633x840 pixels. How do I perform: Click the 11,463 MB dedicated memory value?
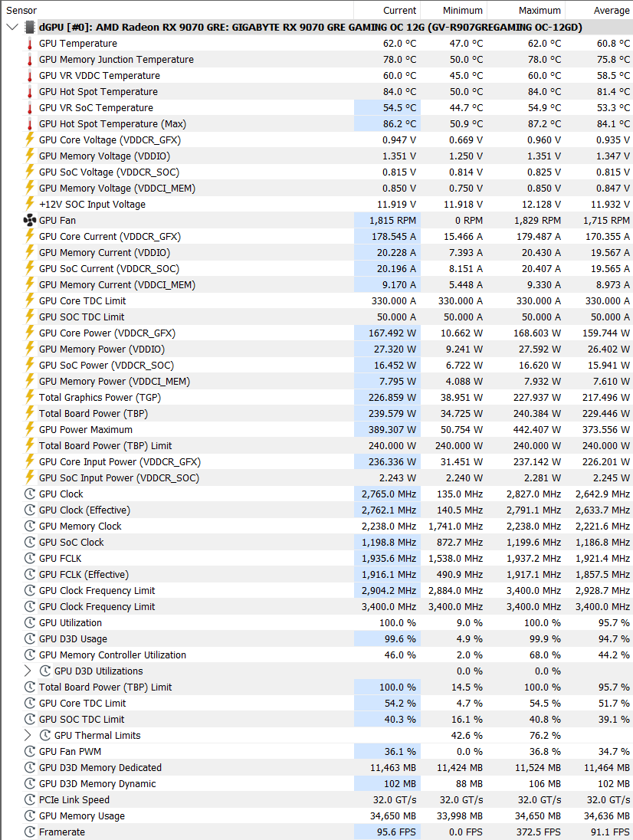click(x=393, y=768)
